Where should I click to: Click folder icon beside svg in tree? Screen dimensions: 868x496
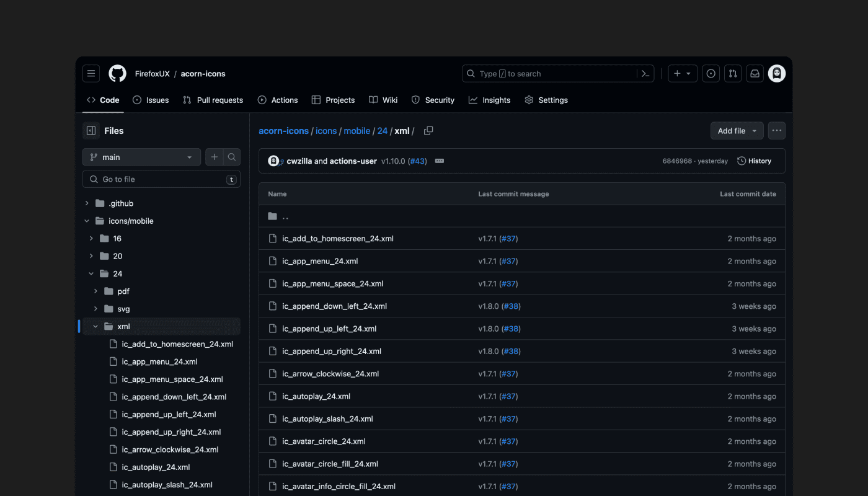tap(108, 309)
